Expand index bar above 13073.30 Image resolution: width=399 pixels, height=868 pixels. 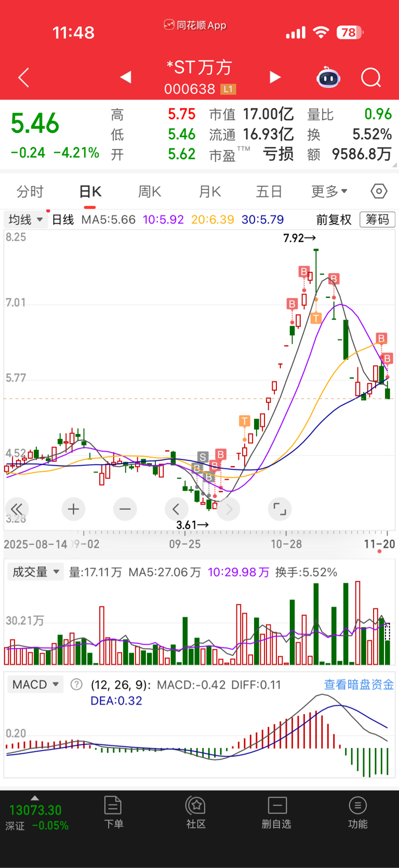(35, 798)
